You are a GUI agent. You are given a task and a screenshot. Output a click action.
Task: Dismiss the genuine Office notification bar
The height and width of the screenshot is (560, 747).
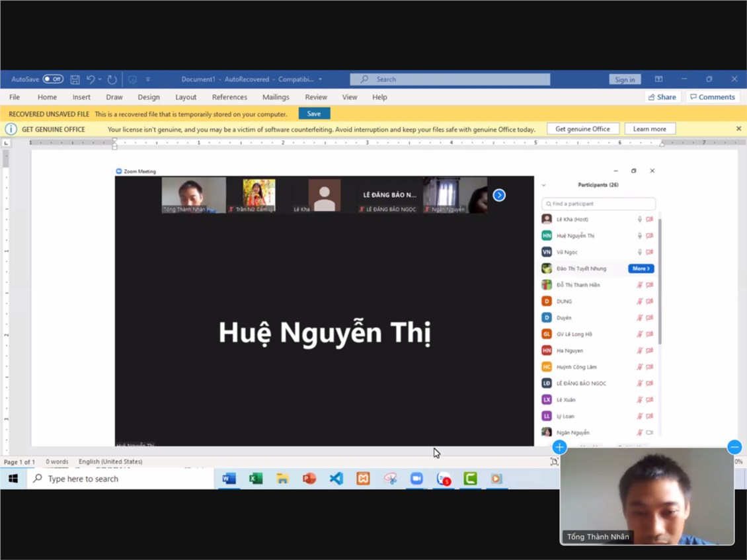tap(738, 129)
